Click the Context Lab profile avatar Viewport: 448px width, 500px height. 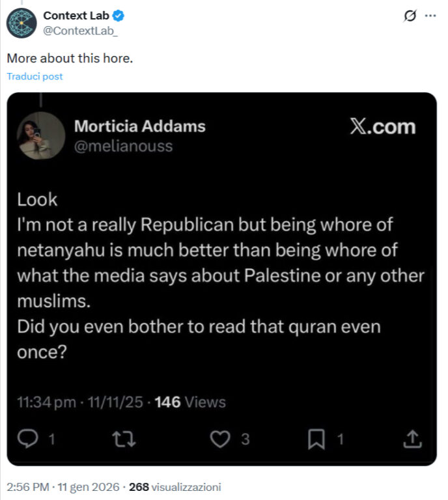pyautogui.click(x=21, y=23)
